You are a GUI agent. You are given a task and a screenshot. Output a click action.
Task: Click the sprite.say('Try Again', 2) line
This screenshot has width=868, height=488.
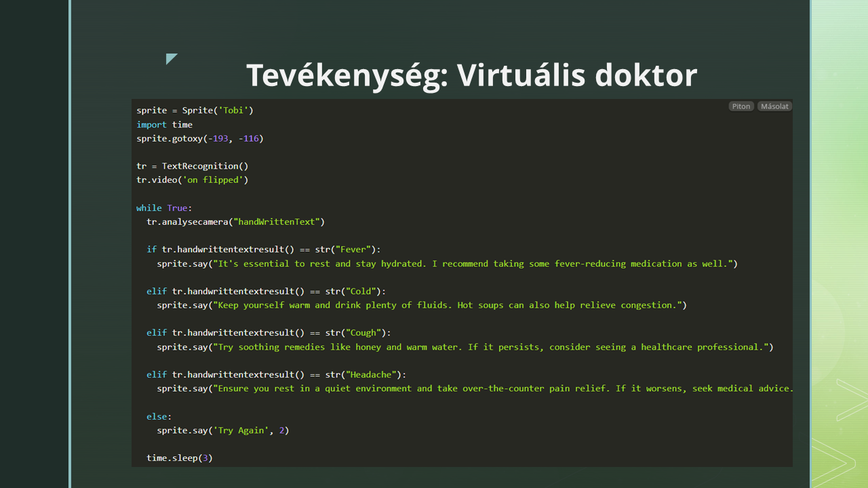[x=222, y=430]
